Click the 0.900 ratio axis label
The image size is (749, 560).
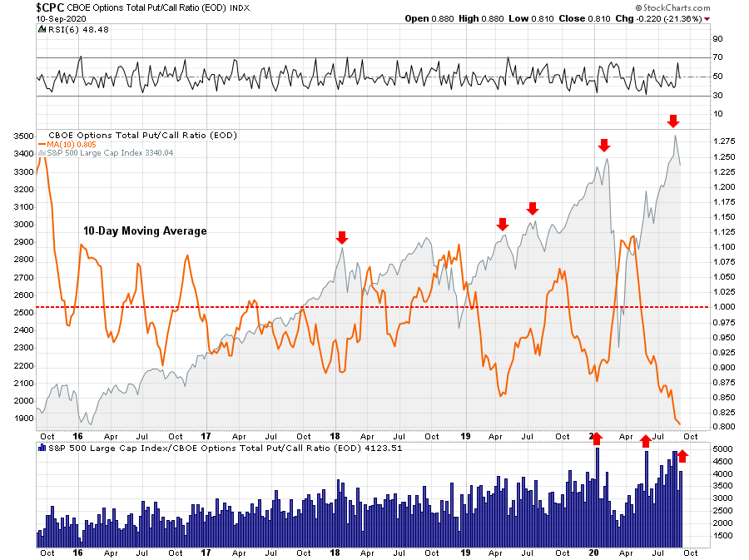point(724,368)
